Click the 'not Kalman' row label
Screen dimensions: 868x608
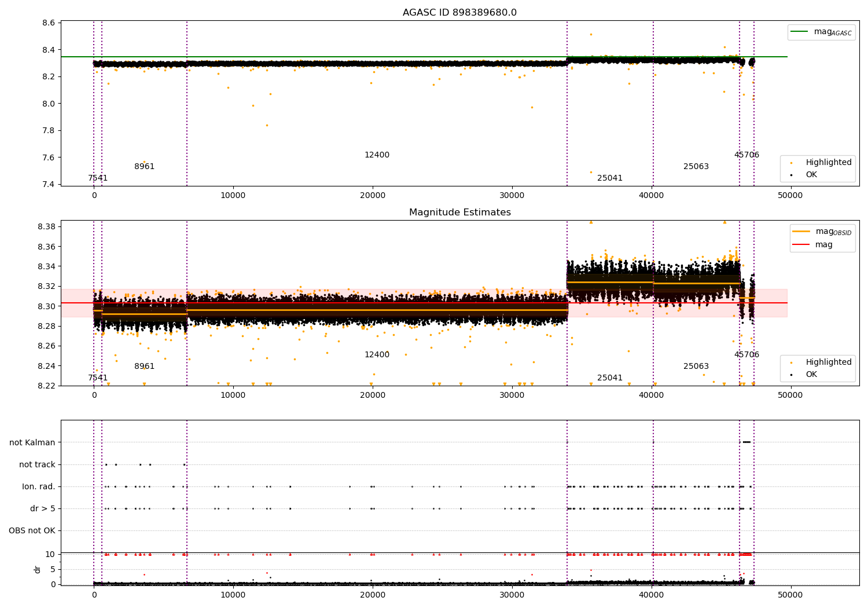click(x=32, y=442)
